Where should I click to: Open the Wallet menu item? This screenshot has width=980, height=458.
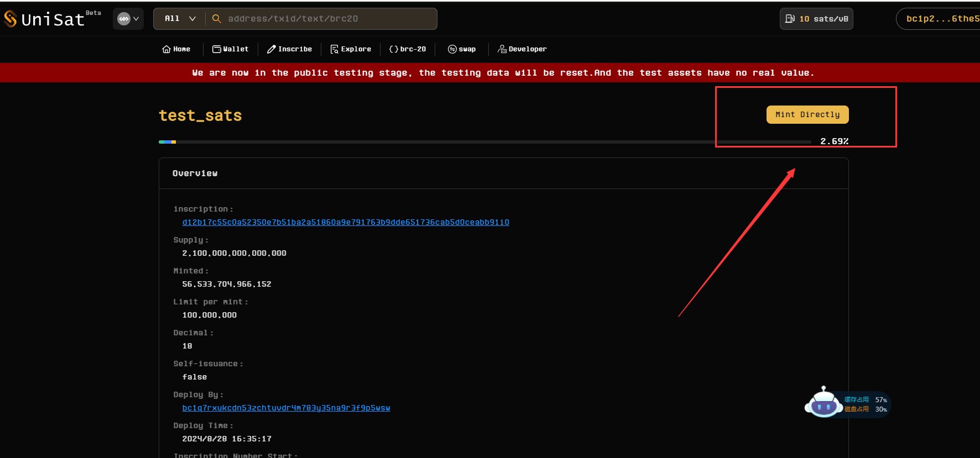click(231, 49)
